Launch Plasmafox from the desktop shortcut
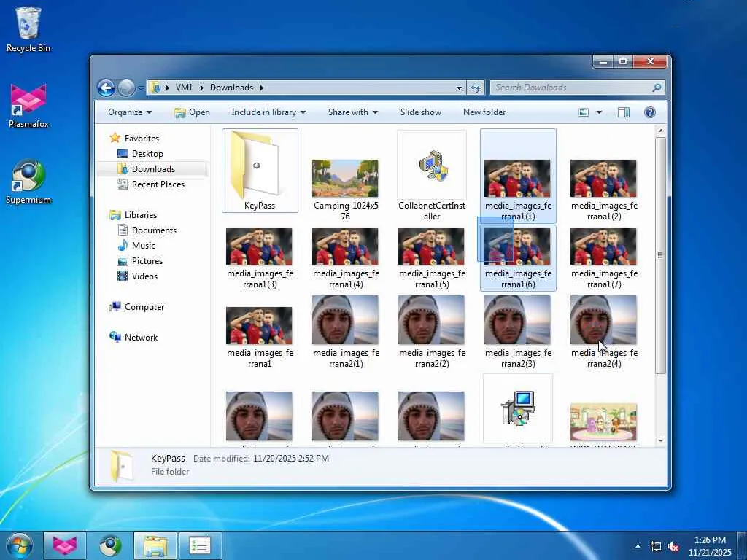Image resolution: width=747 pixels, height=560 pixels. [x=28, y=106]
